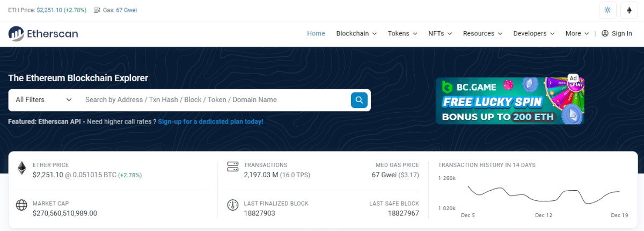
Task: Focus the address search input field
Action: pyautogui.click(x=215, y=100)
